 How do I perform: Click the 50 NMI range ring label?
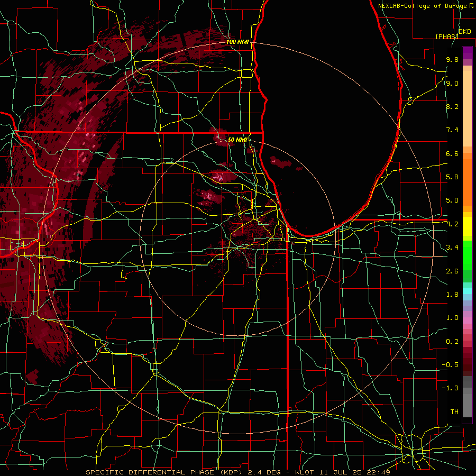pyautogui.click(x=237, y=140)
